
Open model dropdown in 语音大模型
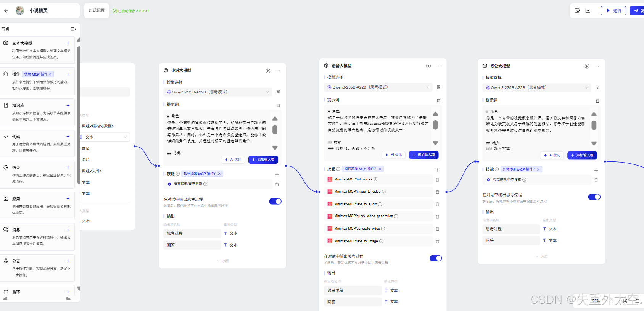pyautogui.click(x=378, y=87)
